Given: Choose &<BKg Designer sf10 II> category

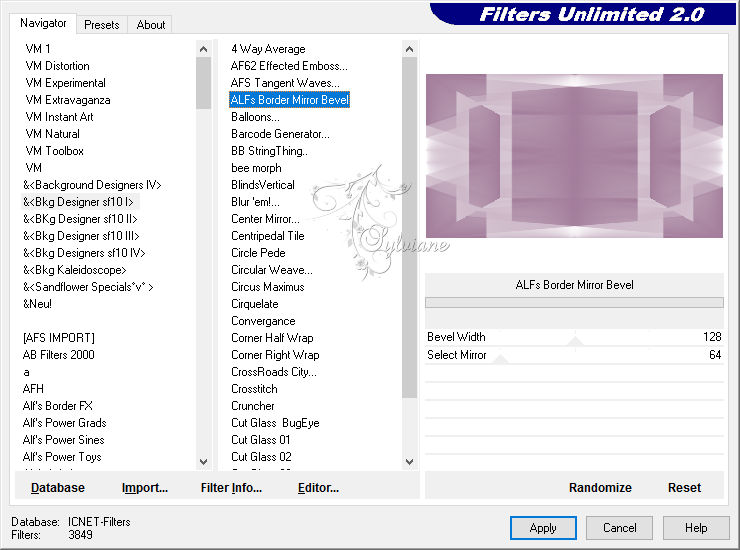Looking at the screenshot, I should click(x=80, y=219).
